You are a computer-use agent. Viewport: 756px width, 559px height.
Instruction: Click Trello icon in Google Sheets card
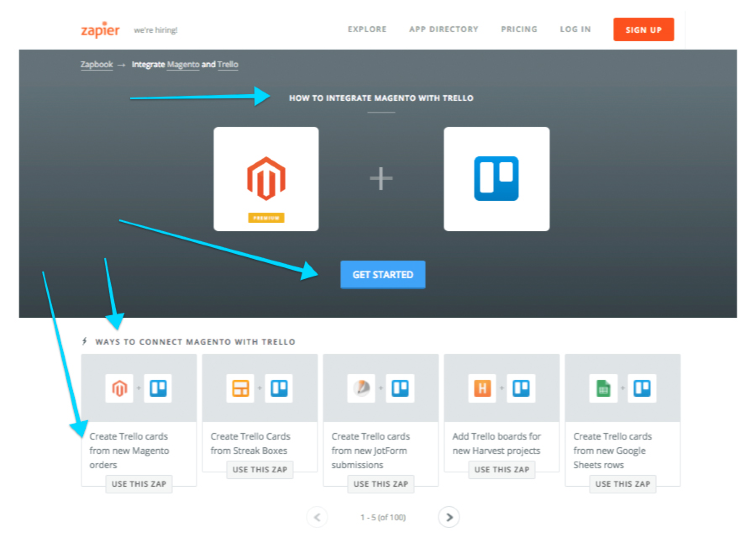642,388
